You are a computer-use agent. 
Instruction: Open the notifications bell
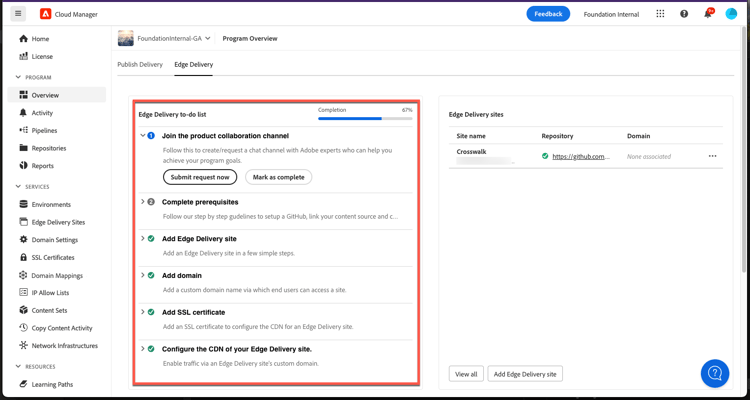(x=708, y=14)
